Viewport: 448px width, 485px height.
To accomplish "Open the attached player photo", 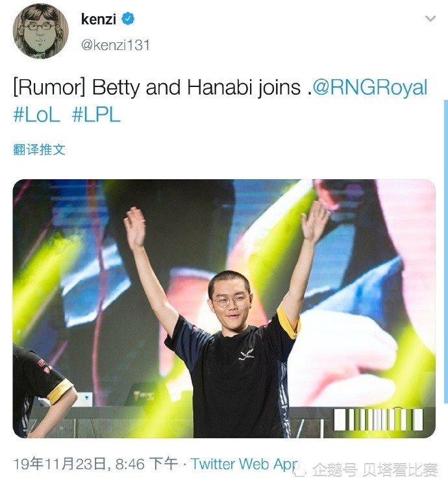I will coord(224,308).
